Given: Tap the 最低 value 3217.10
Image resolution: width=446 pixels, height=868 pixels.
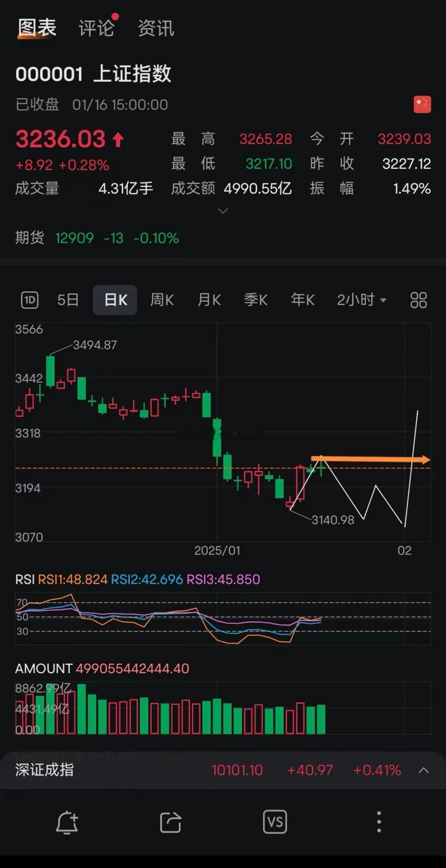Looking at the screenshot, I should [269, 164].
